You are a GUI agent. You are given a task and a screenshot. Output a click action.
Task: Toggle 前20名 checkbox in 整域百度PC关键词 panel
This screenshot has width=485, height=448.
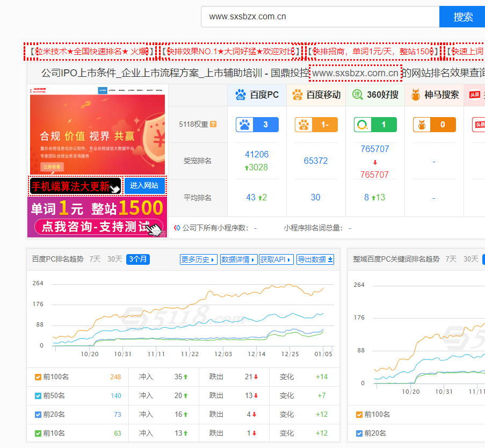[x=359, y=433]
